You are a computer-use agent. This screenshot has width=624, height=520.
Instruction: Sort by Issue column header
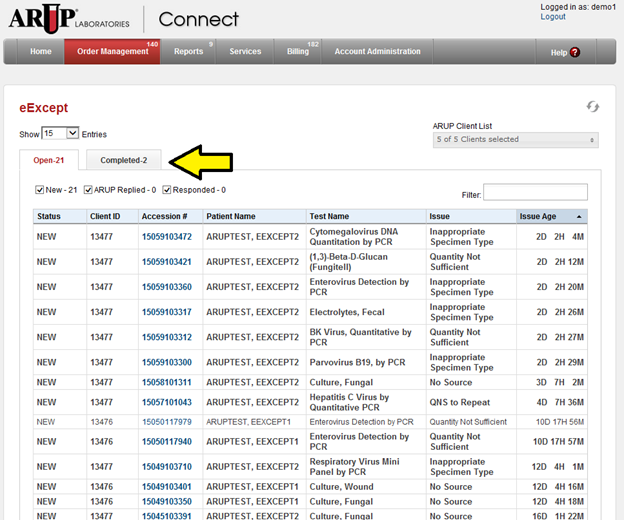tap(471, 216)
